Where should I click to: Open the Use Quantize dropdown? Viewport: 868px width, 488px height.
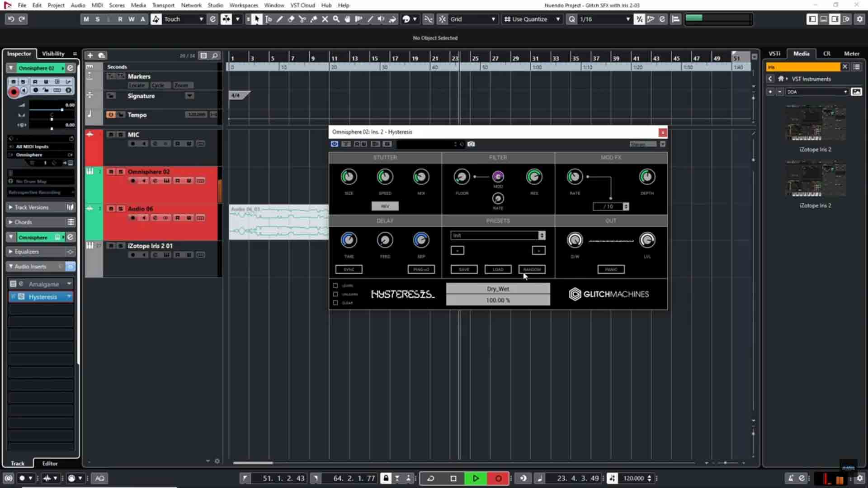(x=532, y=19)
